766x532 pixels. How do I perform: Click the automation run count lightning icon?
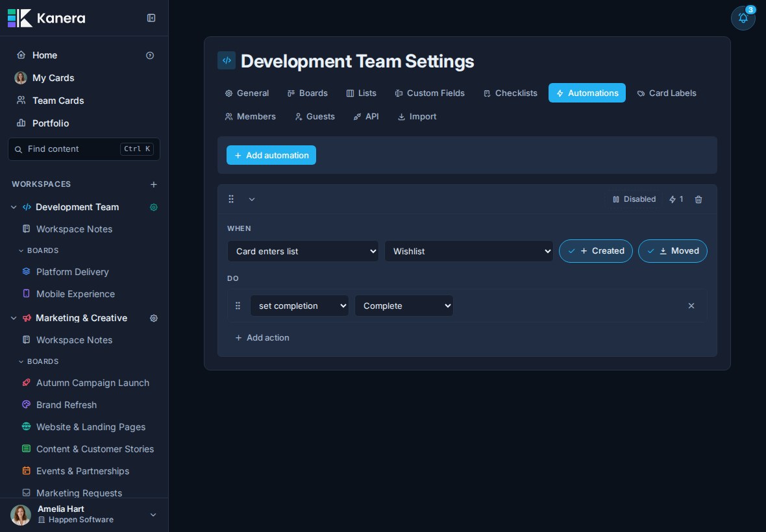(x=676, y=199)
